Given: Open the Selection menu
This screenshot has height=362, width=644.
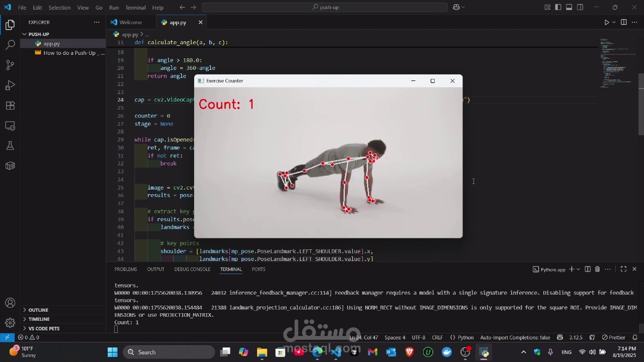Looking at the screenshot, I should pyautogui.click(x=59, y=8).
